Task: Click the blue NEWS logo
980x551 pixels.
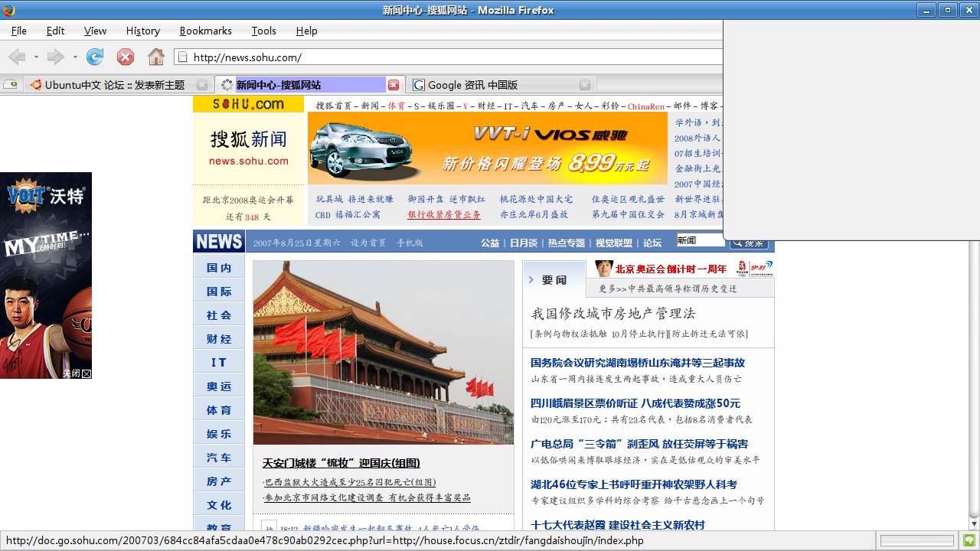Action: pyautogui.click(x=218, y=242)
